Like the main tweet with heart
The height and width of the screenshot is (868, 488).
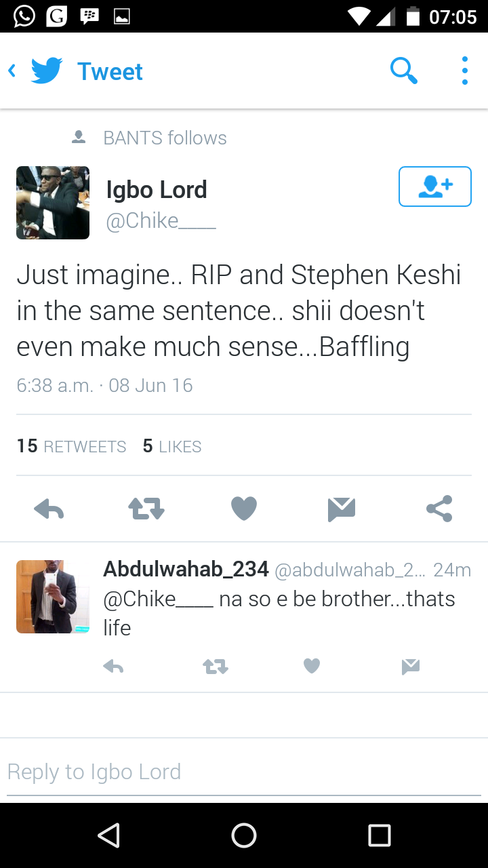244,509
